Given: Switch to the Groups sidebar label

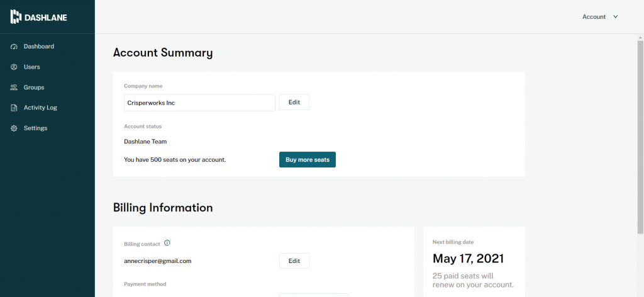Looking at the screenshot, I should point(34,87).
